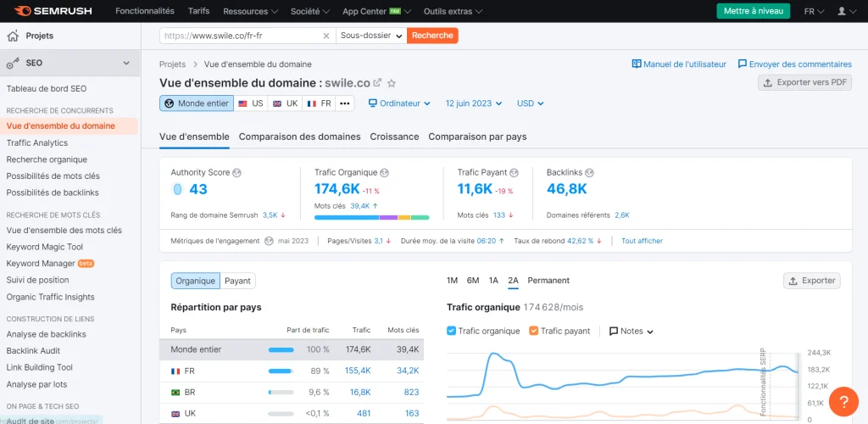Select the US region button
This screenshot has height=424, width=868.
coord(251,103)
